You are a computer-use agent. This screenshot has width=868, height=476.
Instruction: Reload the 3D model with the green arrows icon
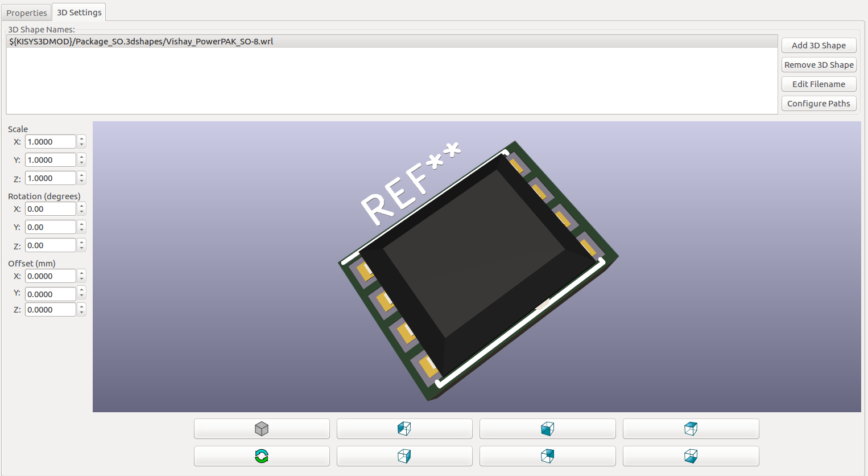pos(262,456)
